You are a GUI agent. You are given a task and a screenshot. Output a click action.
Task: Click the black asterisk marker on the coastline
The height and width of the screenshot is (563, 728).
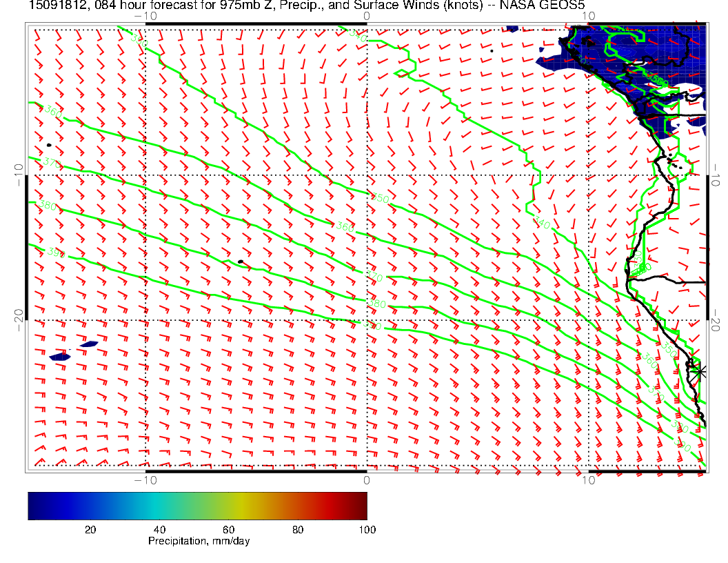click(699, 371)
